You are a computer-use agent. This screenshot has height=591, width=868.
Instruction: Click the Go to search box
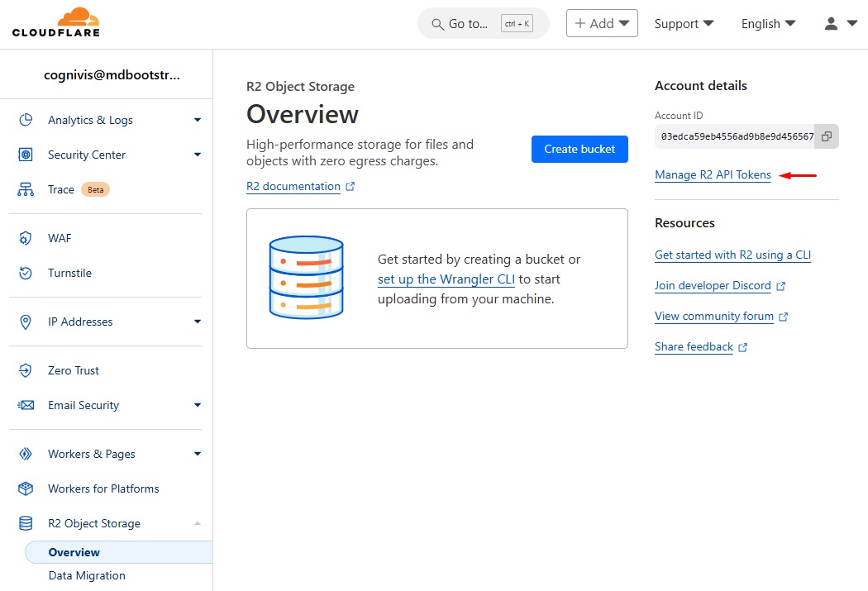point(483,24)
